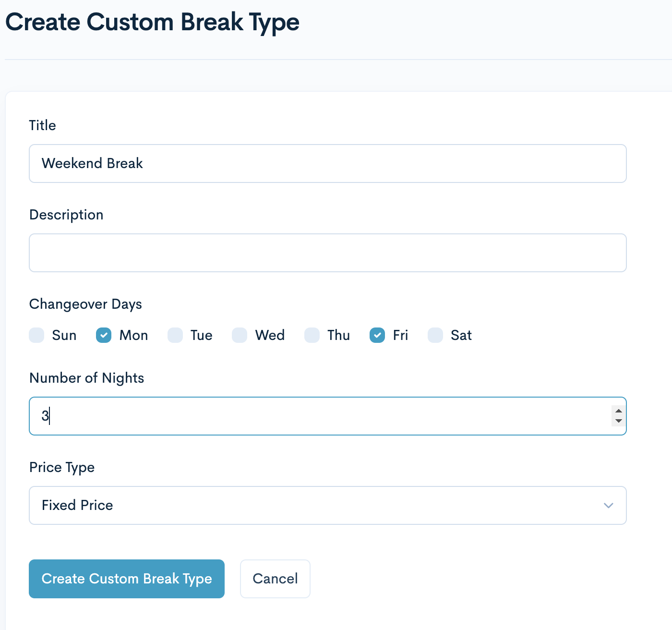This screenshot has height=630, width=672.
Task: Check the Sat changeover day checkbox
Action: tap(435, 335)
